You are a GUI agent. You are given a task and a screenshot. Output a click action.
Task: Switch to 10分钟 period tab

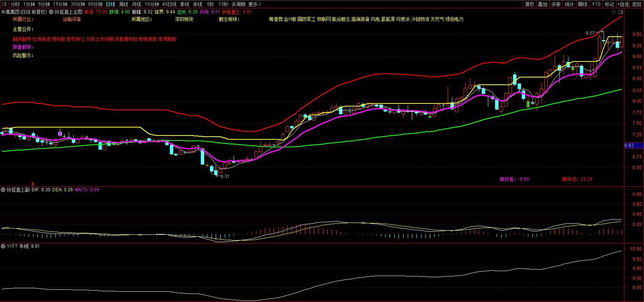[x=152, y=4]
